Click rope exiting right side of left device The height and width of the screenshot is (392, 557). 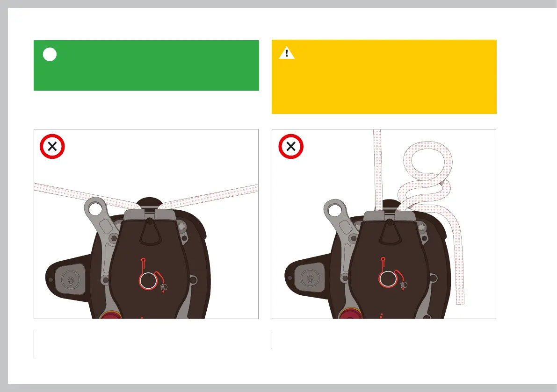tap(210, 197)
